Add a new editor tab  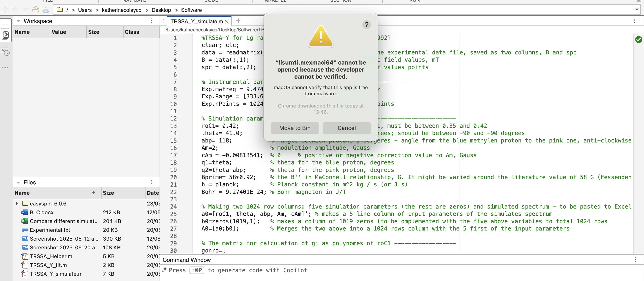click(238, 21)
